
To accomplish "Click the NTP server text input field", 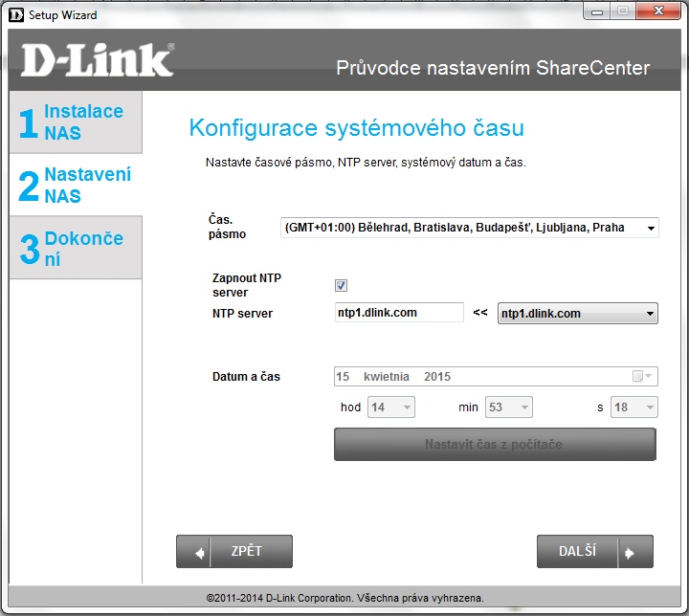I will tap(399, 313).
